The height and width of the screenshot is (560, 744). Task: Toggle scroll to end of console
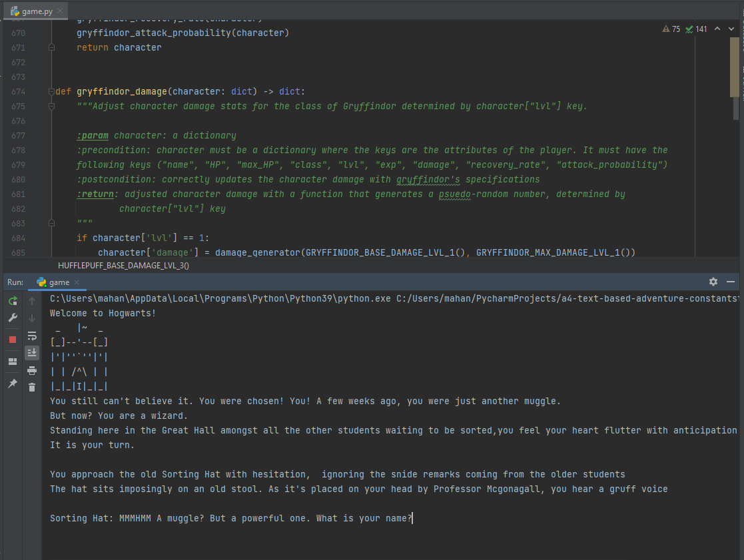click(31, 353)
